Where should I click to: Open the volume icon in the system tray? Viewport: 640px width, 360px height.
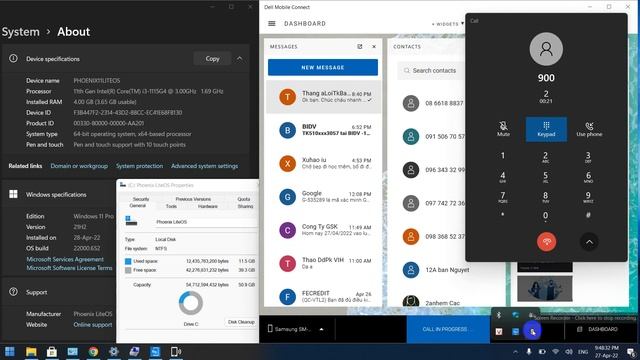pyautogui.click(x=569, y=352)
